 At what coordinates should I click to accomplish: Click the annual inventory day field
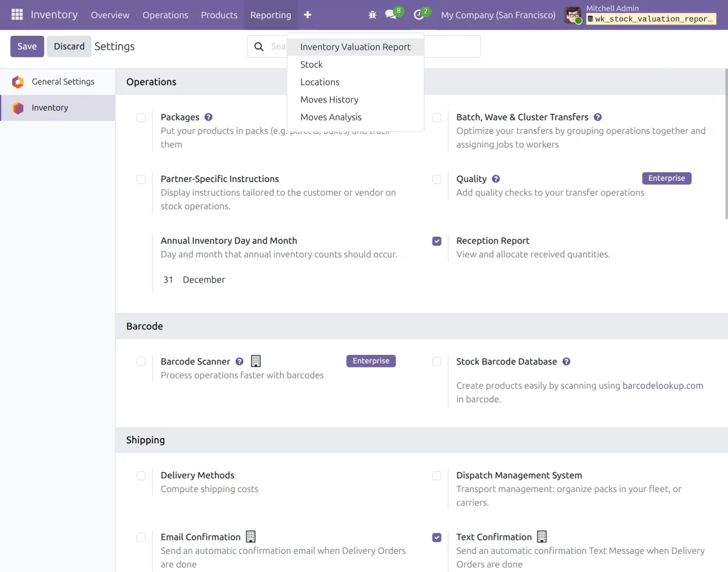click(x=168, y=280)
